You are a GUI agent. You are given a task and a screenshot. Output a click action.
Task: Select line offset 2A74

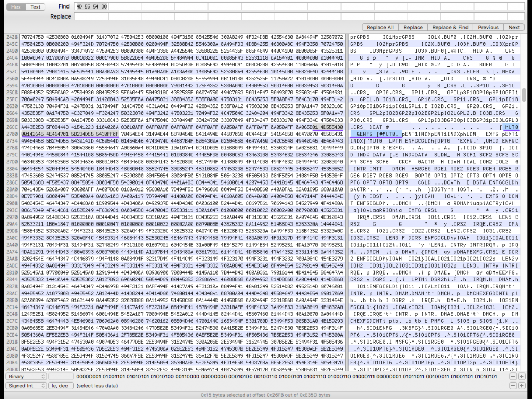pyautogui.click(x=12, y=252)
